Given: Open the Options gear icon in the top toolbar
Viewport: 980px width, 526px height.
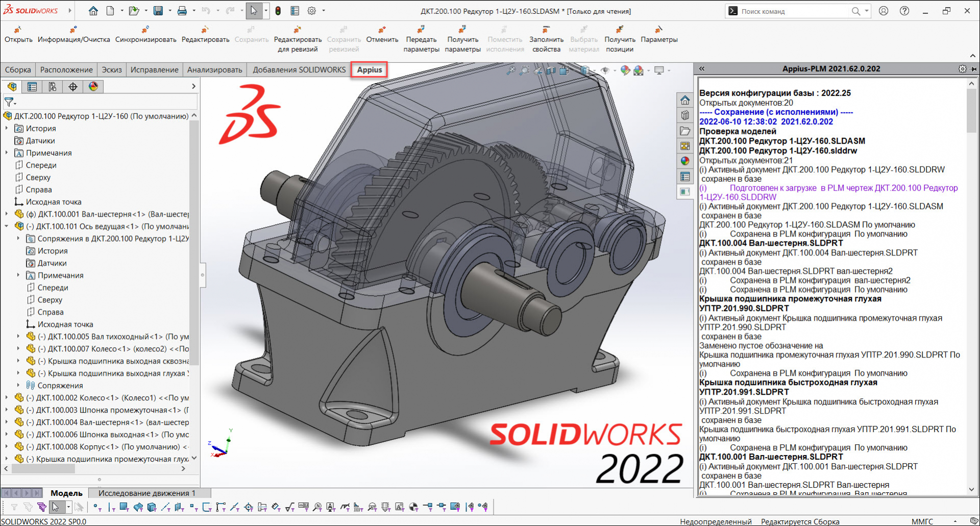Looking at the screenshot, I should (312, 11).
